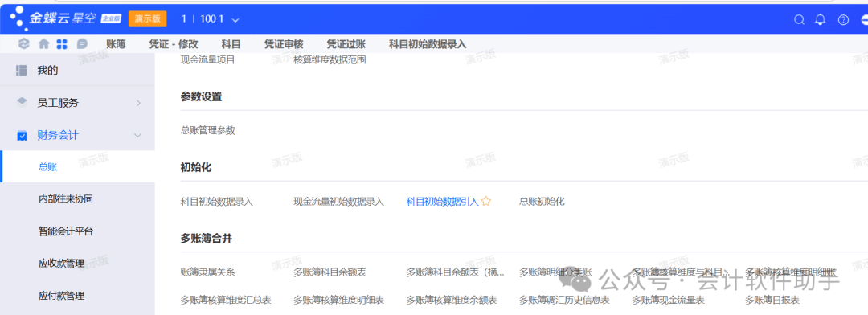868x315 pixels.
Task: Click the help question mark icon
Action: (843, 19)
